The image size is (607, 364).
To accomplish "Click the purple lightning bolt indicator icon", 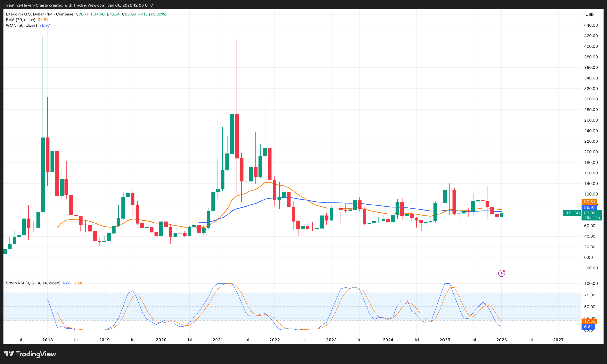I will click(x=502, y=273).
